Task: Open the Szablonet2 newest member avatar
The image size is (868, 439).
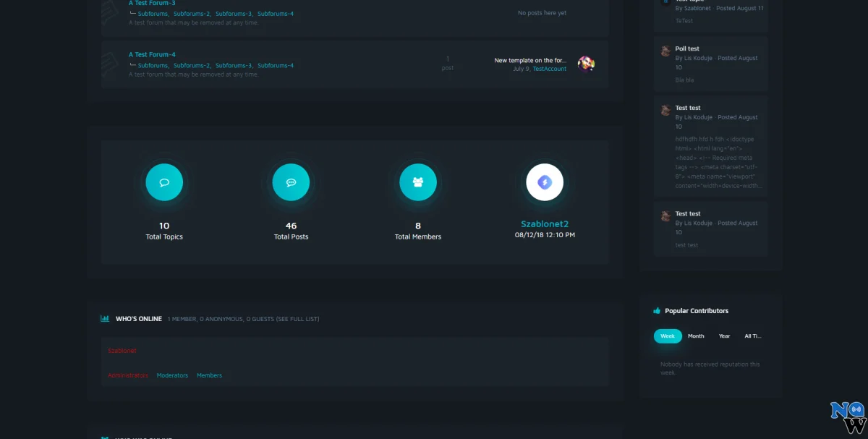Action: 545,182
